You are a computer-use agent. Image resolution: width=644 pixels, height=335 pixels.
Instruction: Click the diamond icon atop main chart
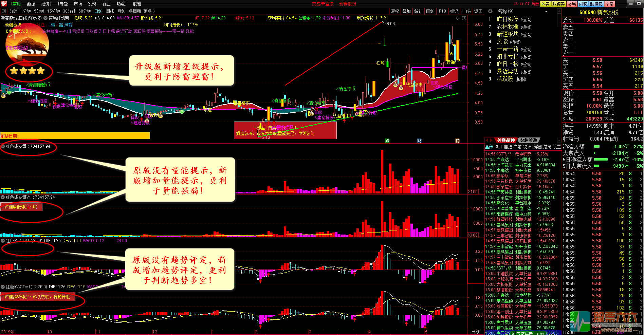tap(458, 18)
